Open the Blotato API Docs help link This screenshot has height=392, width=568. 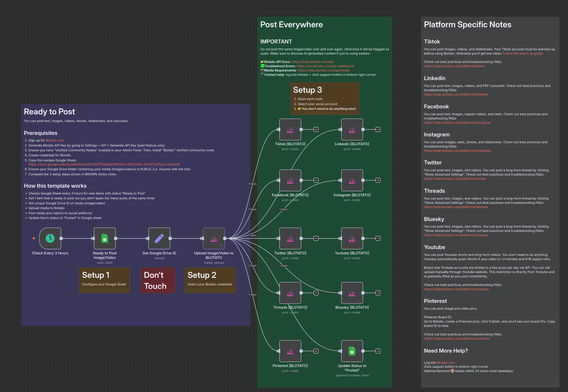312,62
